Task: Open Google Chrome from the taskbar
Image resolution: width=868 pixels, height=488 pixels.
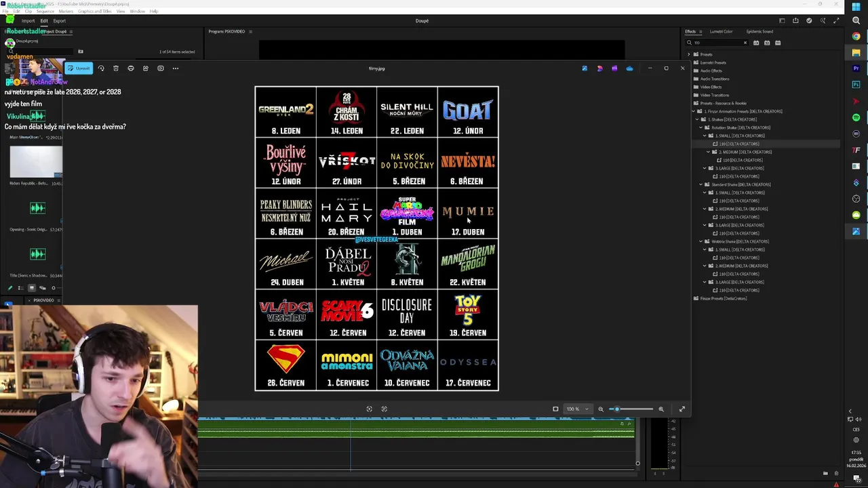Action: click(856, 36)
